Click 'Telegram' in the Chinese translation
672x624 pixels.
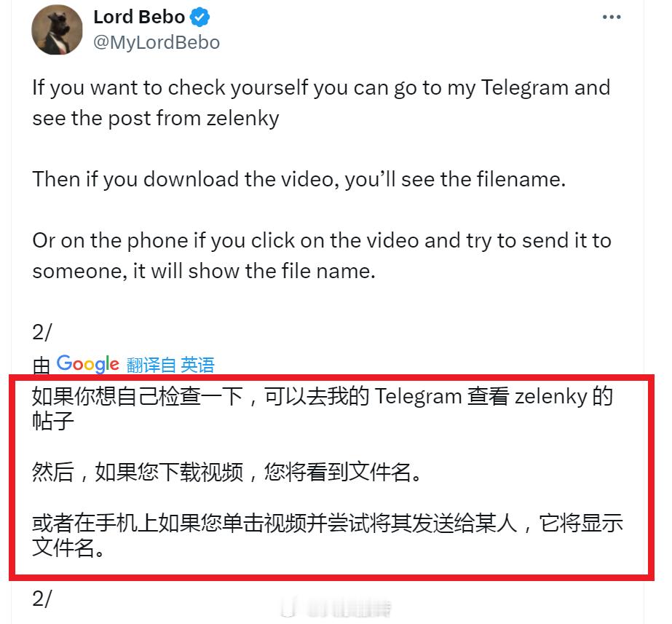[x=419, y=396]
